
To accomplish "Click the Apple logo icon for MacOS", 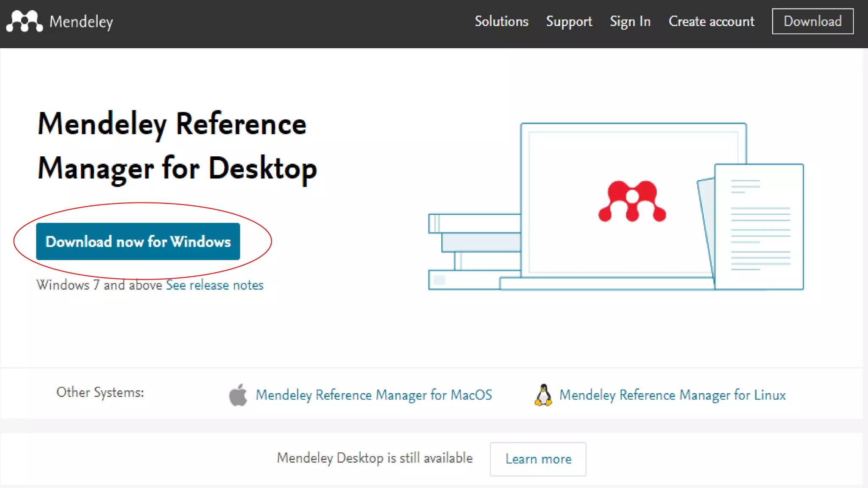I will coord(238,395).
